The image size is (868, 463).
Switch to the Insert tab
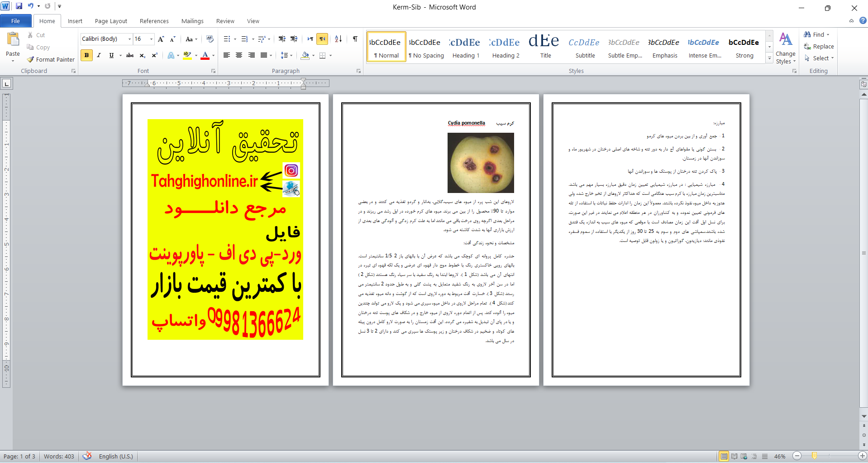[75, 21]
